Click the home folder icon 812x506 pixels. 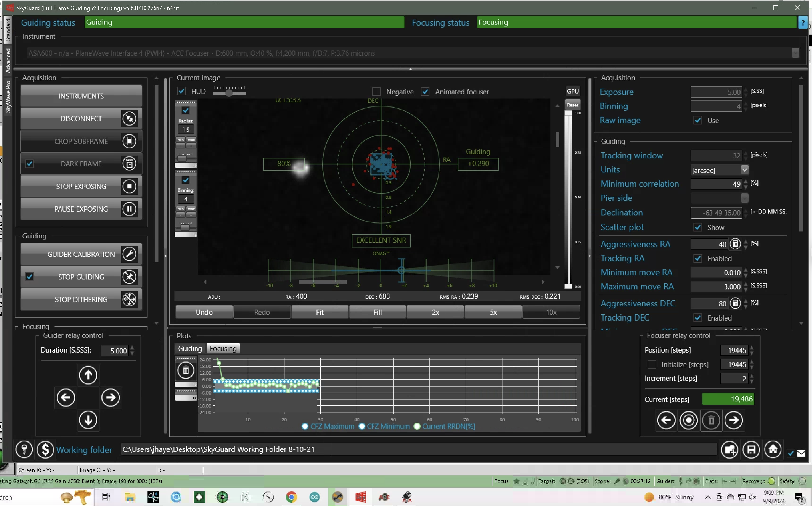coord(773,449)
